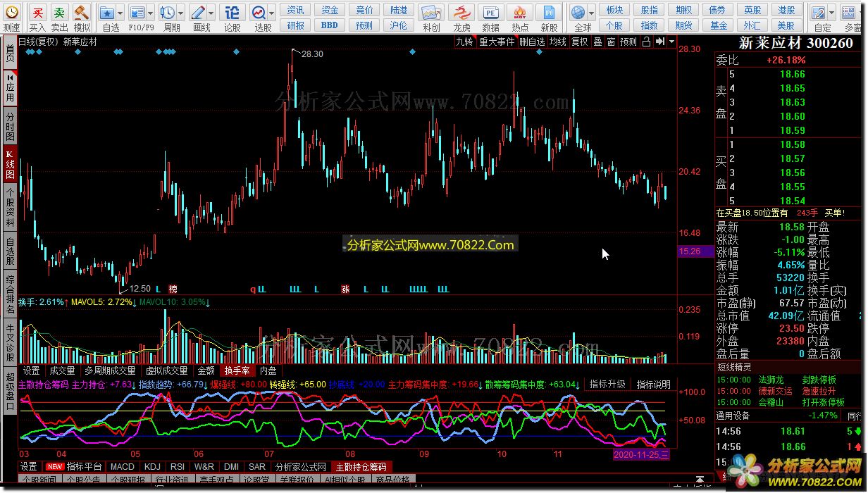The image size is (868, 493).
Task: Switch to the 分时图 side tab
Action: (x=10, y=127)
